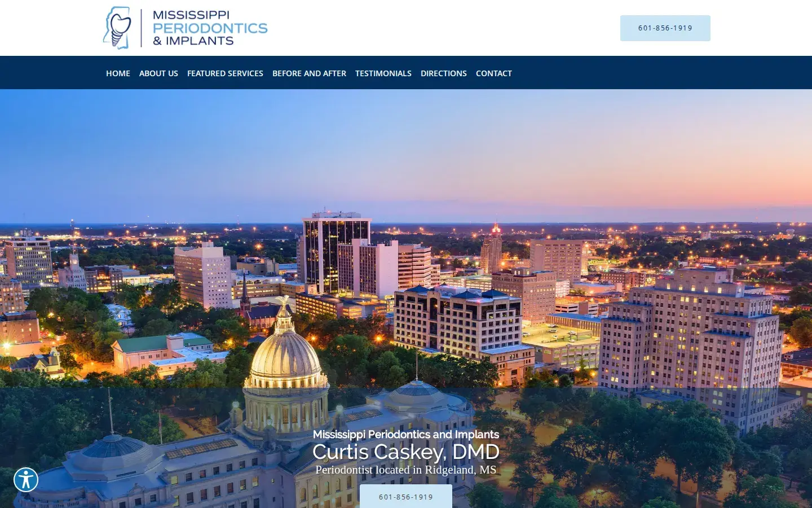This screenshot has width=812, height=508.
Task: Click the 'Mississippi Periodontics and Implants' hero text
Action: (x=406, y=434)
